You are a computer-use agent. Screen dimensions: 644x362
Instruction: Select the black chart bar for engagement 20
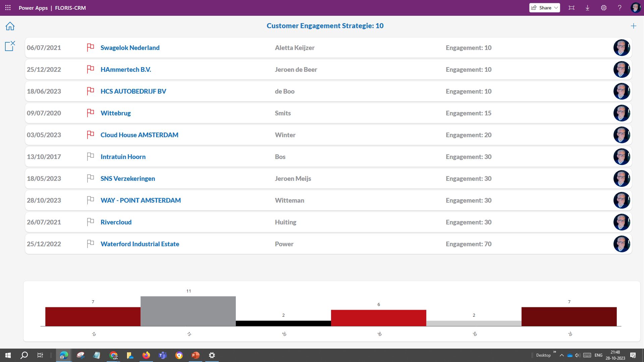[283, 323]
